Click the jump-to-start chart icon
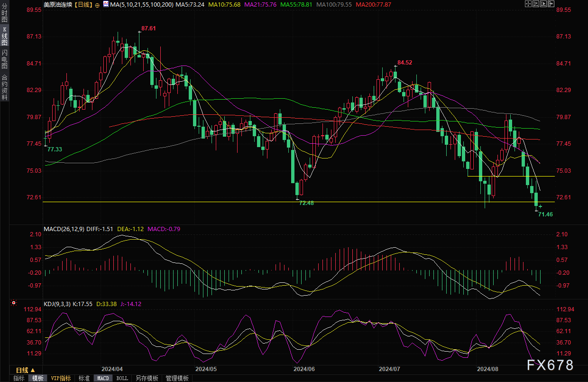Viewport: 588px width, 382px height. [x=536, y=4]
